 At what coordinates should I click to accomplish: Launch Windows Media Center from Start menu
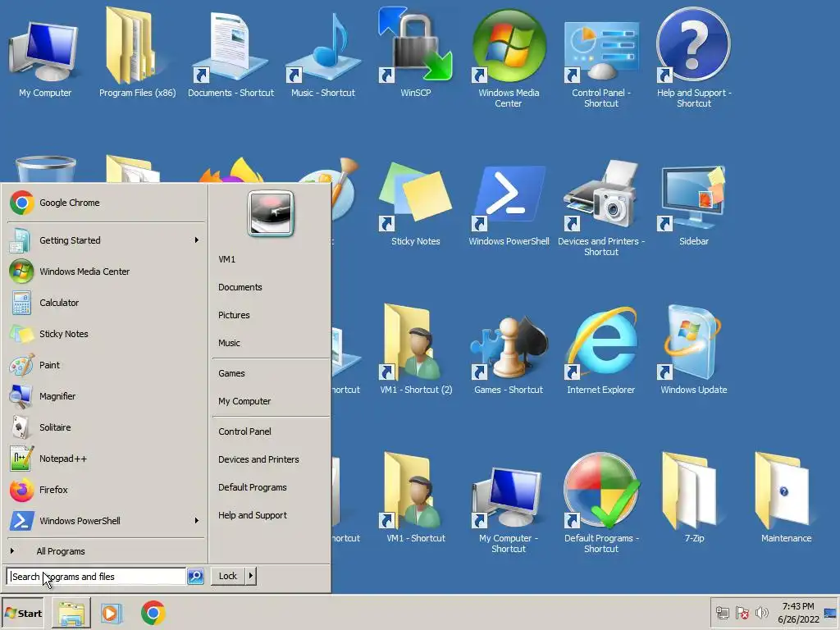[107, 272]
